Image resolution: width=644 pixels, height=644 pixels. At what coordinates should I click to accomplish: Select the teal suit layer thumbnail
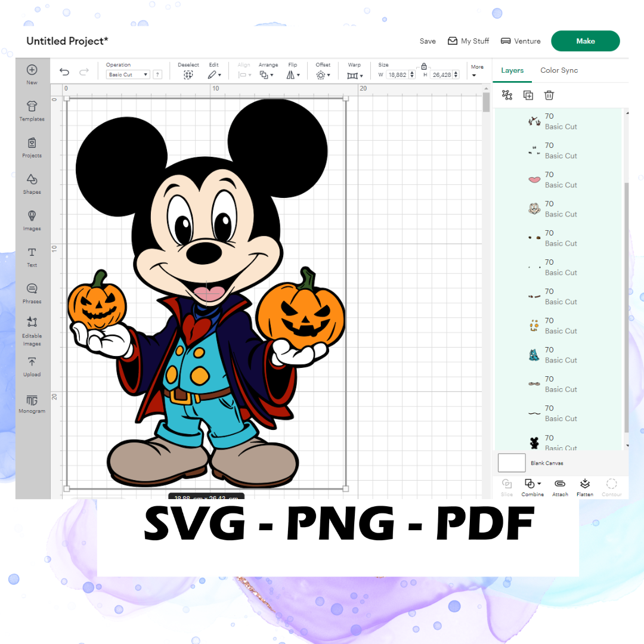(x=534, y=355)
